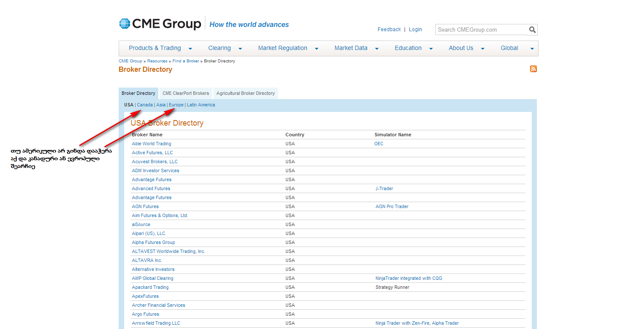
Task: Open the Market Data menu
Action: tap(351, 48)
